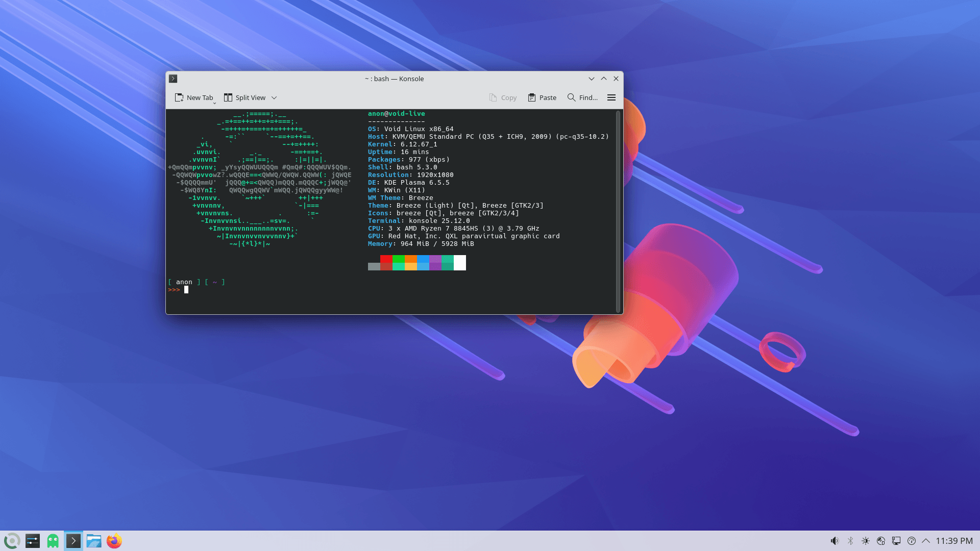
Task: Show hidden system tray icons
Action: 926,541
